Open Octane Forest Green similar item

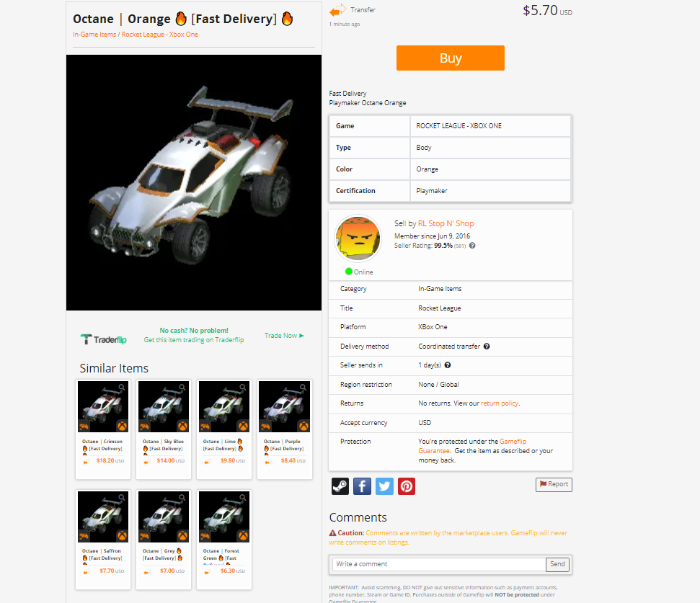pyautogui.click(x=224, y=540)
